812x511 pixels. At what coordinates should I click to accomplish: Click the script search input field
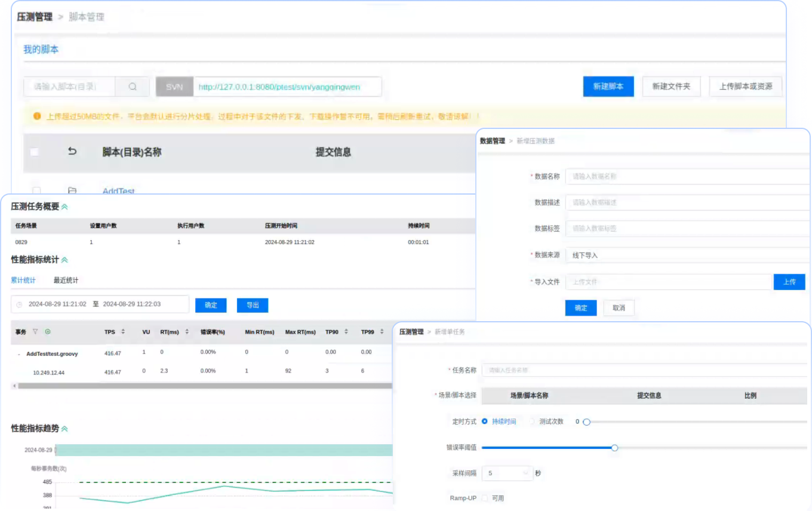click(69, 87)
